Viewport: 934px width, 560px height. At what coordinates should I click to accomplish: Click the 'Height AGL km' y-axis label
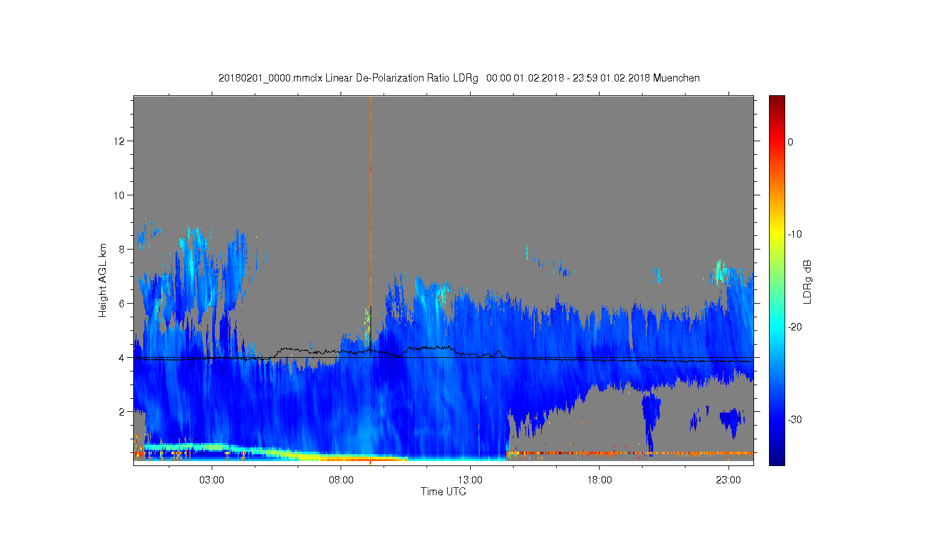tap(103, 280)
